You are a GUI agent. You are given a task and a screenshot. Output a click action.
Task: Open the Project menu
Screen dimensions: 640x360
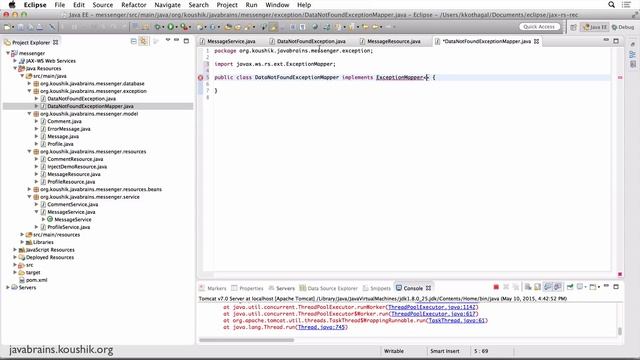click(x=227, y=5)
